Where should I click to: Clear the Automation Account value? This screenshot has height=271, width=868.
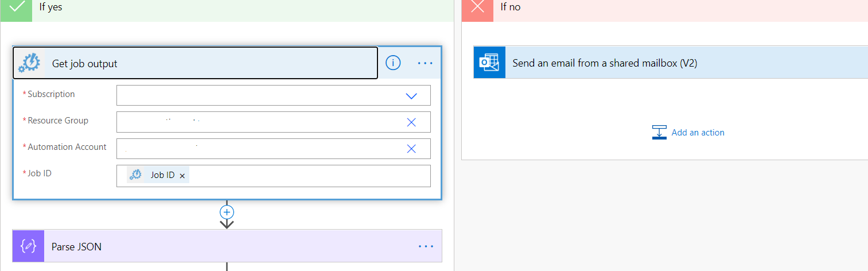pos(411,149)
